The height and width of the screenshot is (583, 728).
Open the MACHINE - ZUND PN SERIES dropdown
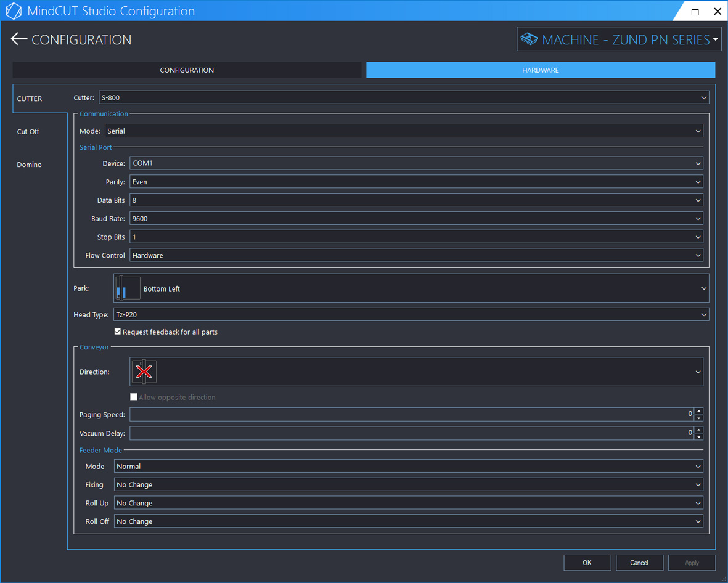[x=620, y=39]
